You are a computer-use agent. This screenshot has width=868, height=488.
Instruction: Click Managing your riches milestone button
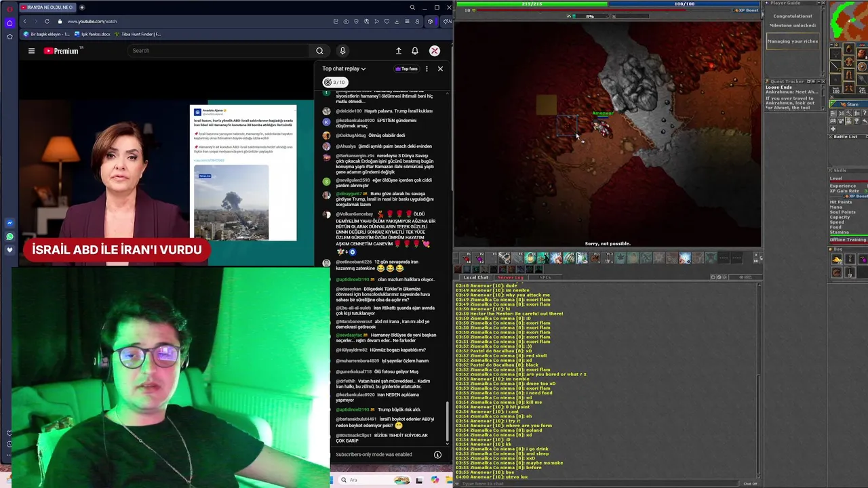click(792, 41)
